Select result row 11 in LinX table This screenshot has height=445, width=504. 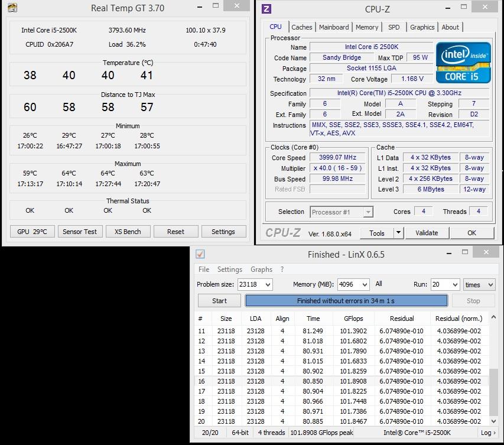[342, 331]
